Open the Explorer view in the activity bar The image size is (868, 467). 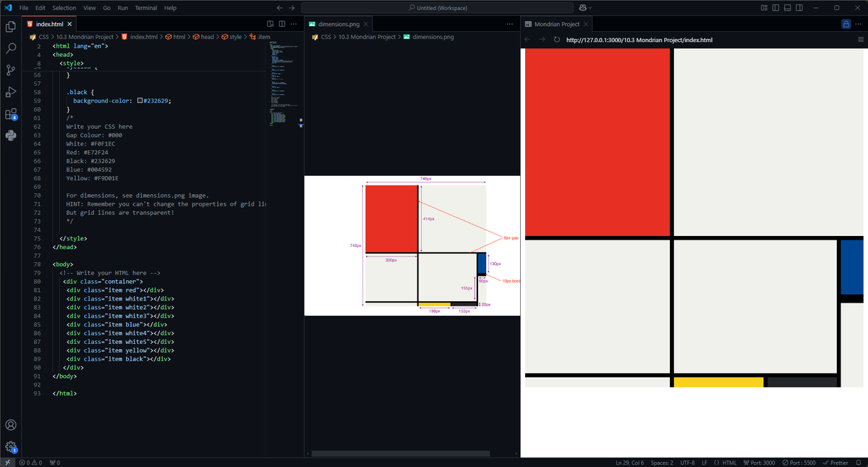(x=11, y=27)
